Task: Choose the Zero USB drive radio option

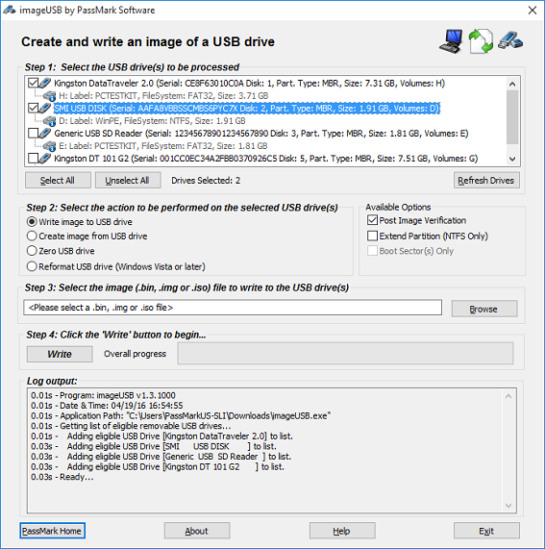Action: point(32,251)
